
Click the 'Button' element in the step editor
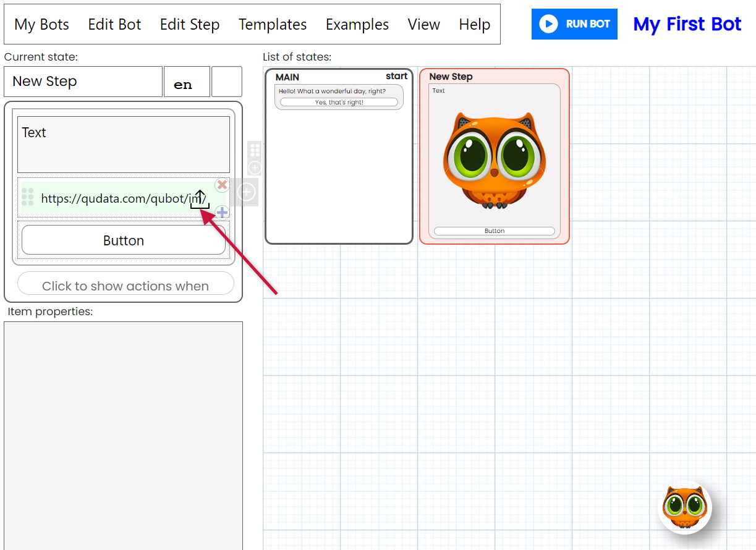point(124,240)
